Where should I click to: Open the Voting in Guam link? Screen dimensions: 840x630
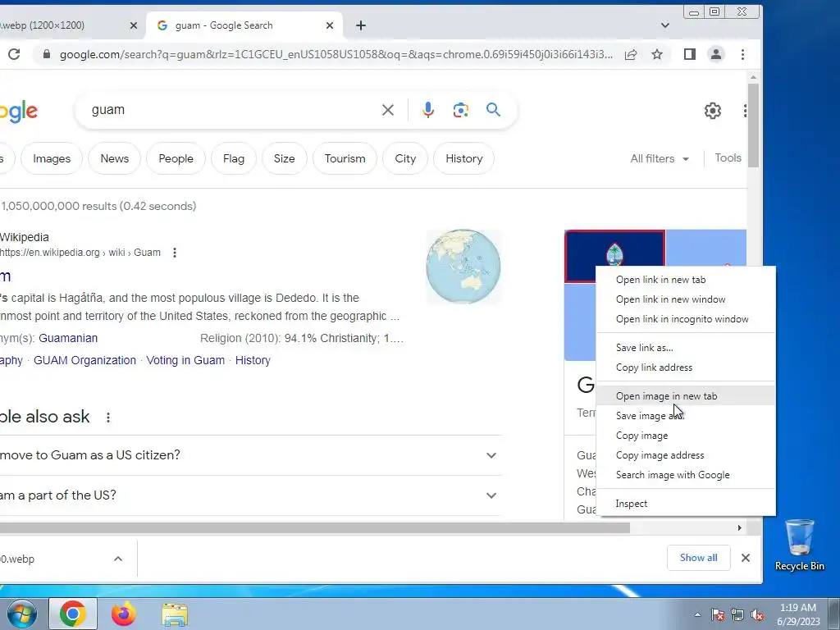[185, 361]
